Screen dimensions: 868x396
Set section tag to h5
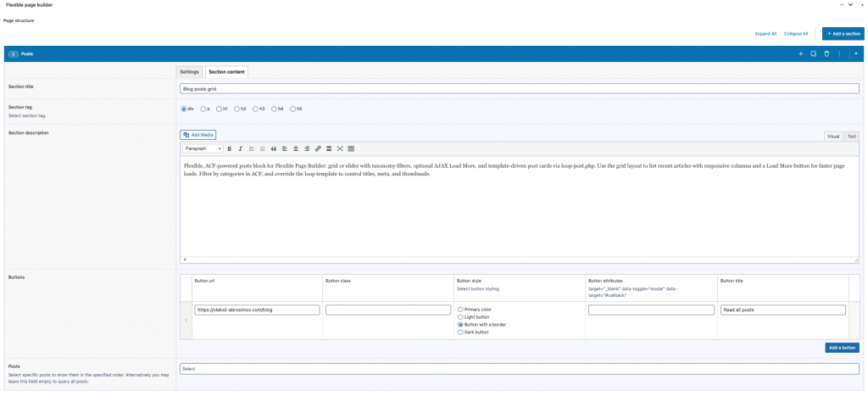[x=292, y=109]
